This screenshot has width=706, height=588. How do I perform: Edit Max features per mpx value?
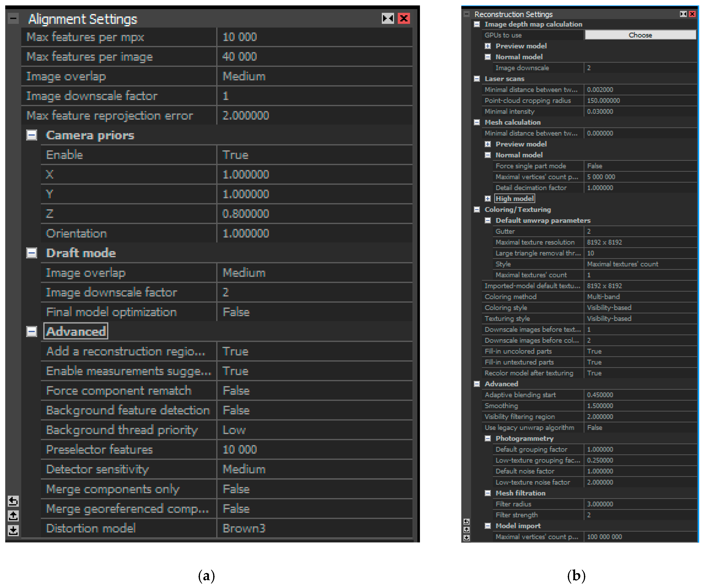pos(315,37)
